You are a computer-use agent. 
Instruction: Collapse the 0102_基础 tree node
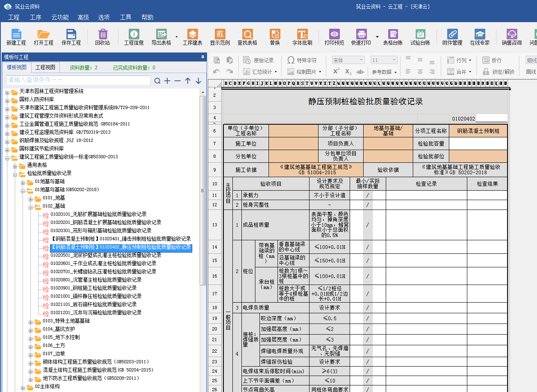click(x=30, y=207)
